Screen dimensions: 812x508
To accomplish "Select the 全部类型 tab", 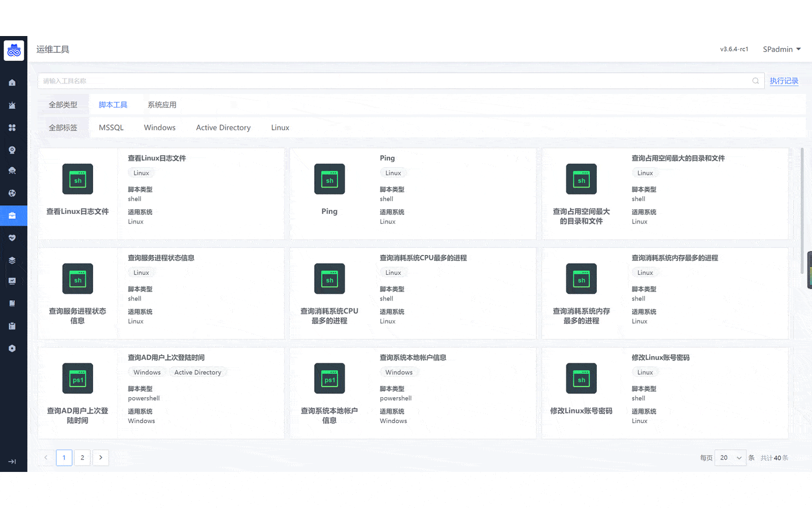I will (x=63, y=105).
